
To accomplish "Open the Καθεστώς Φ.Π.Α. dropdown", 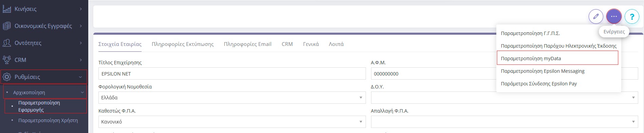I will 232,122.
